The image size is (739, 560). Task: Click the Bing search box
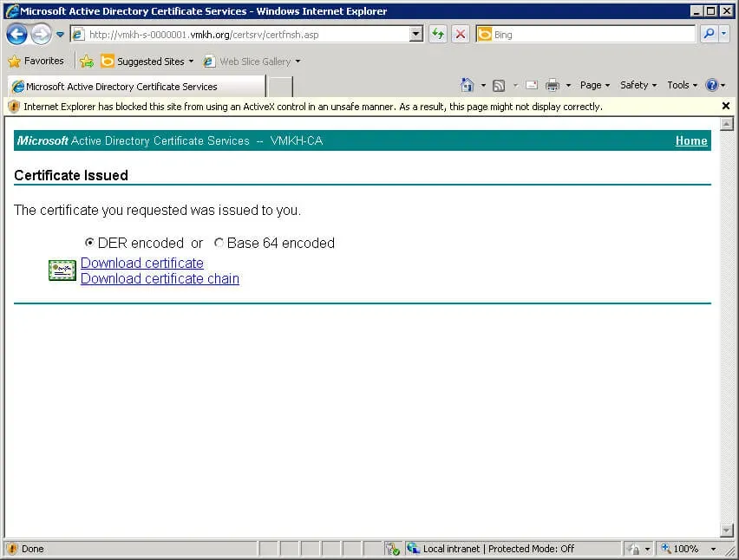585,35
